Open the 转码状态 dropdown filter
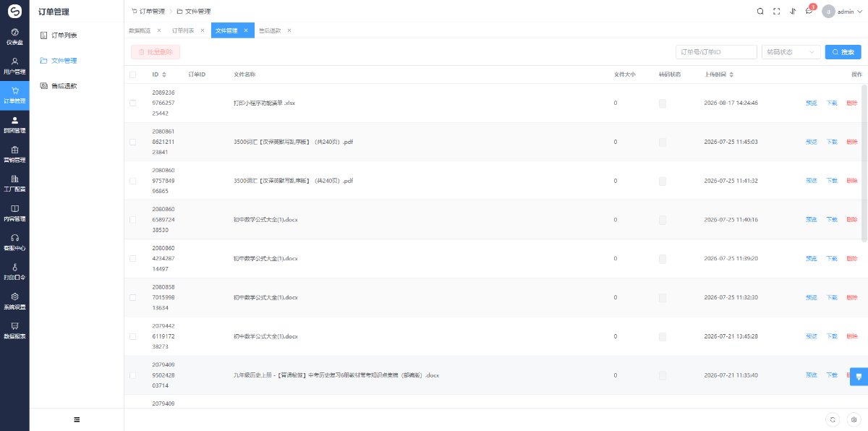The height and width of the screenshot is (431, 868). [x=791, y=52]
